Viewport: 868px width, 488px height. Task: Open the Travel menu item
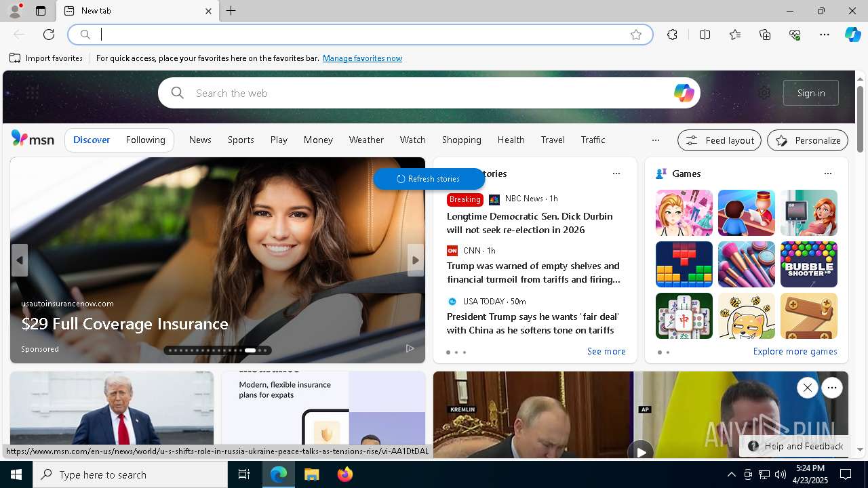click(x=553, y=140)
